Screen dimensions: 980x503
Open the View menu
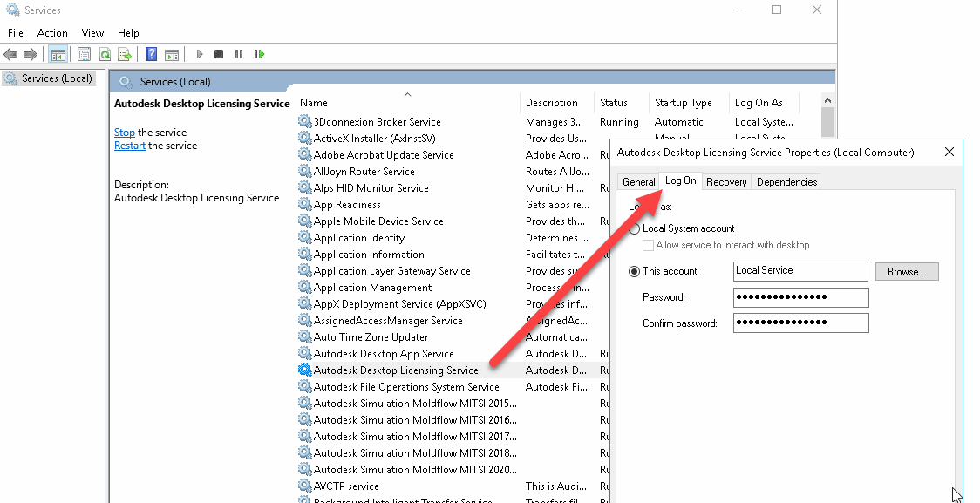coord(92,33)
